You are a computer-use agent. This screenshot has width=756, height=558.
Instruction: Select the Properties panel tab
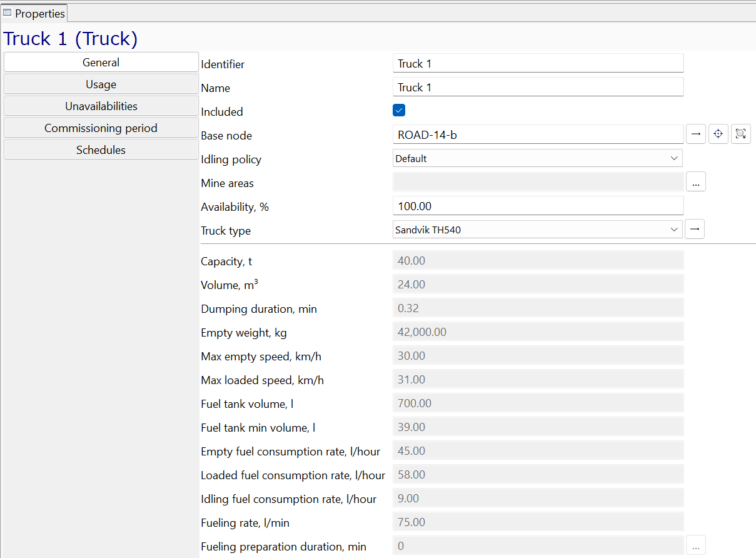click(x=34, y=13)
